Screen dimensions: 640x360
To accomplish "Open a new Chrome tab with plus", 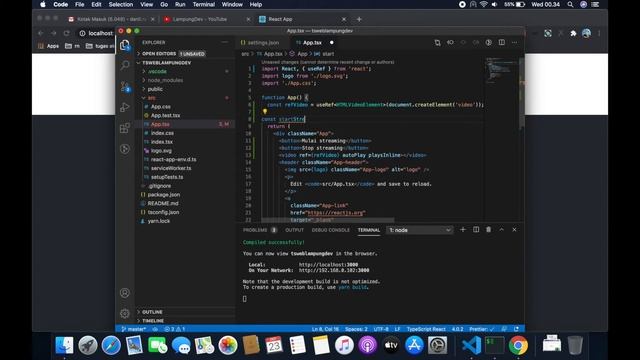I will tap(359, 19).
